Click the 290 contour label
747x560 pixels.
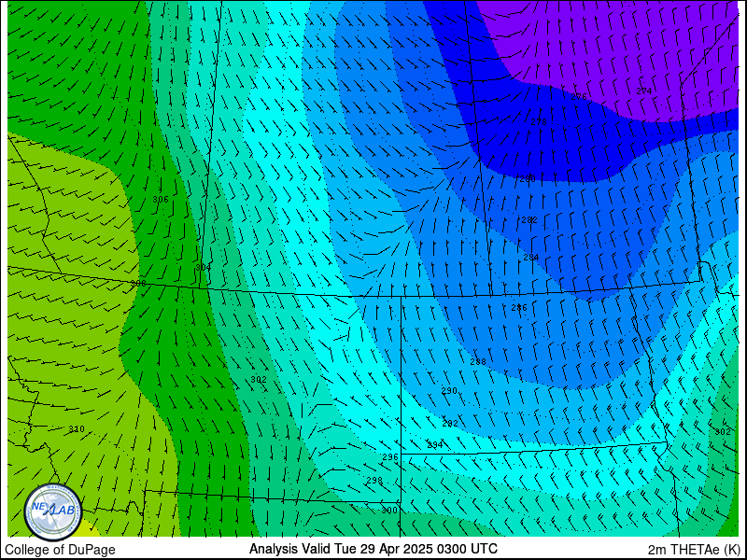[x=449, y=391]
